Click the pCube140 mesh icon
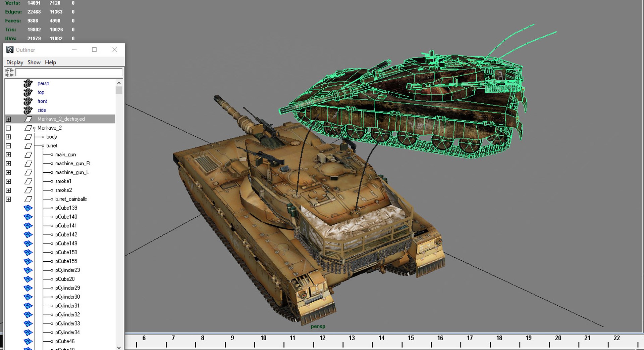Viewport: 644px width, 350px height. point(28,217)
